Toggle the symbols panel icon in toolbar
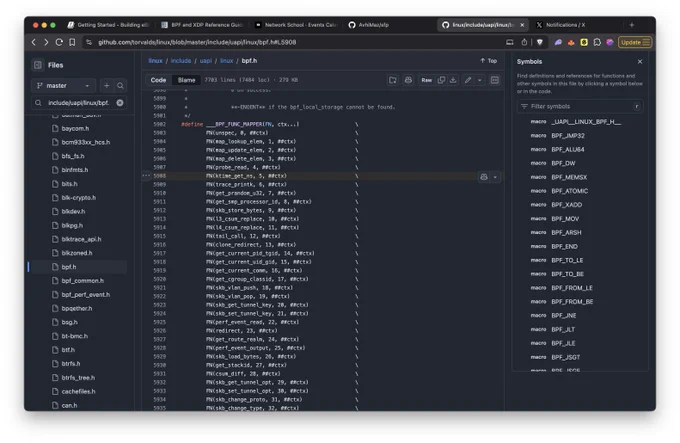680x443 pixels. tap(494, 80)
